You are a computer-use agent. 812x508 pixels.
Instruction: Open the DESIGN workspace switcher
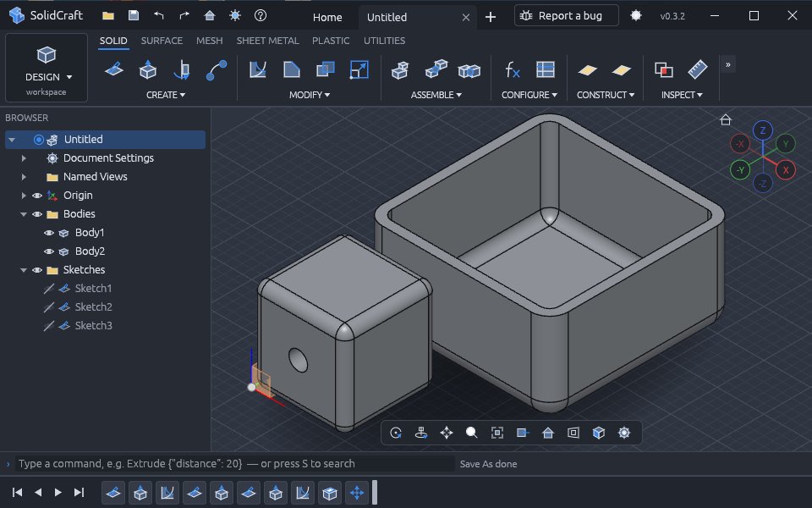click(47, 68)
